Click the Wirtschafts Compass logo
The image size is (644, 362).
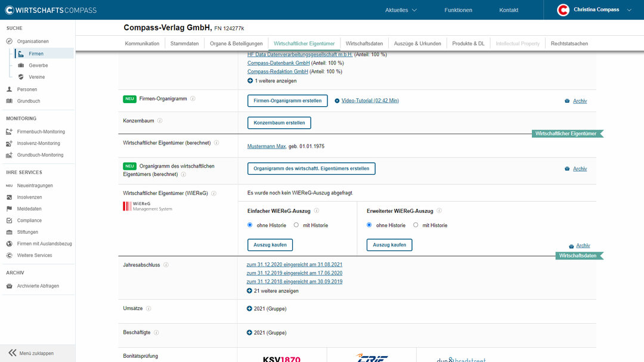click(x=51, y=10)
